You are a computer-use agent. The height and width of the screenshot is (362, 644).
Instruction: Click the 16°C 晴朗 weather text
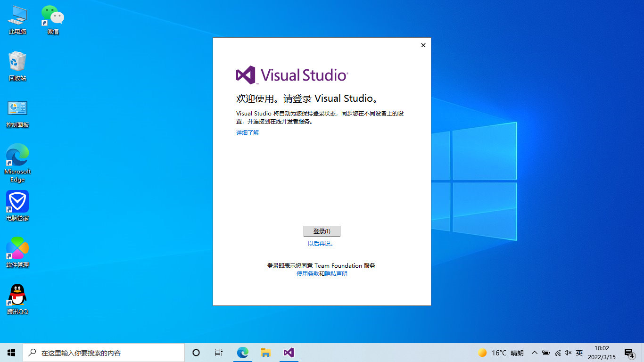pos(507,353)
